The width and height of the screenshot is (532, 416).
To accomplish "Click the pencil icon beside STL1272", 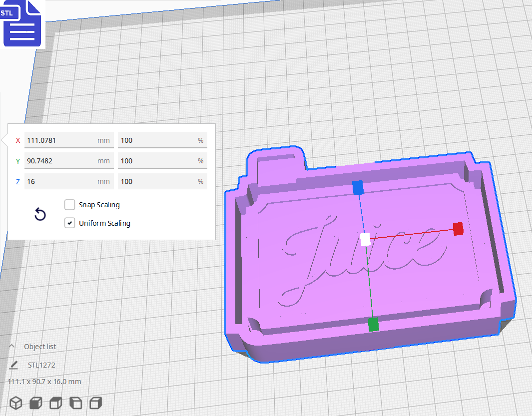I will [13, 365].
